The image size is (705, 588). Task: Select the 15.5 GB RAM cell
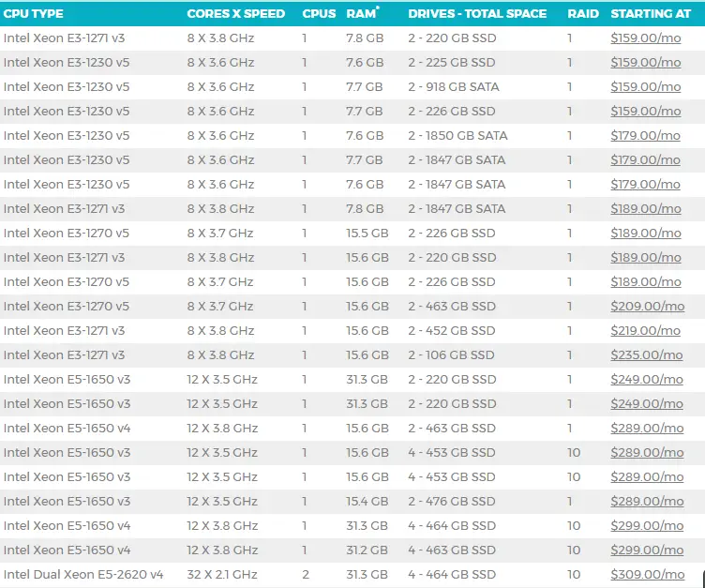367,233
